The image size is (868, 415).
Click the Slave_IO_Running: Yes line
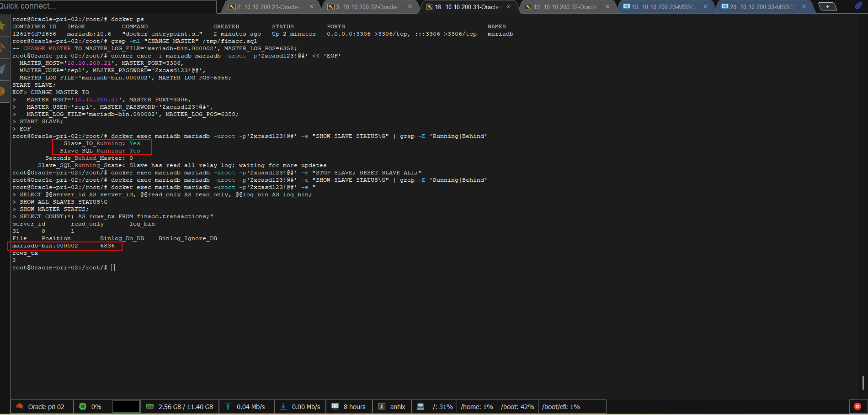click(x=102, y=143)
